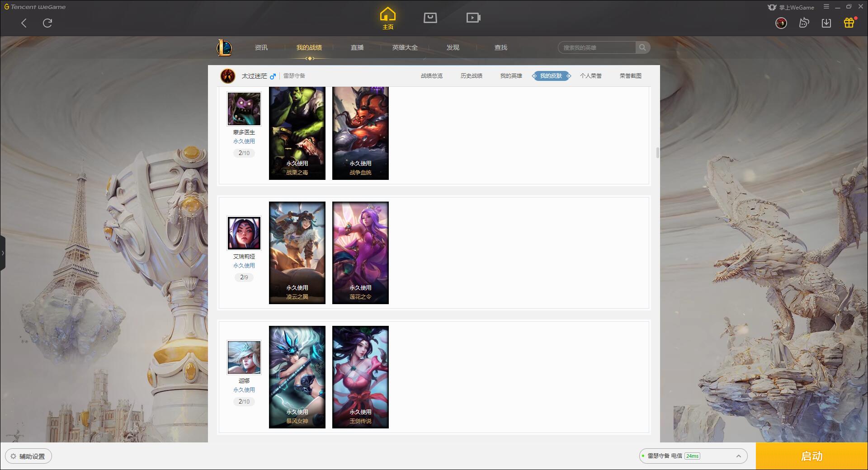Click the player profile avatar 太过迷茫
Screen dimensions: 868x470
pos(228,76)
